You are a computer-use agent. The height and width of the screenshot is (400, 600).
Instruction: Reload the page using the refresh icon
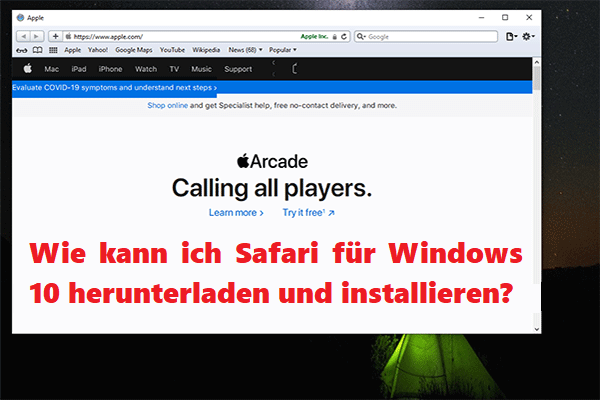click(344, 36)
